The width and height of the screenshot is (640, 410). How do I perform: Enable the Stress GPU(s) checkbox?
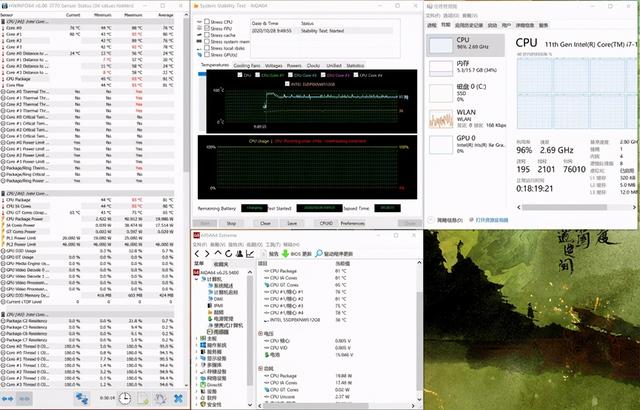[208, 54]
